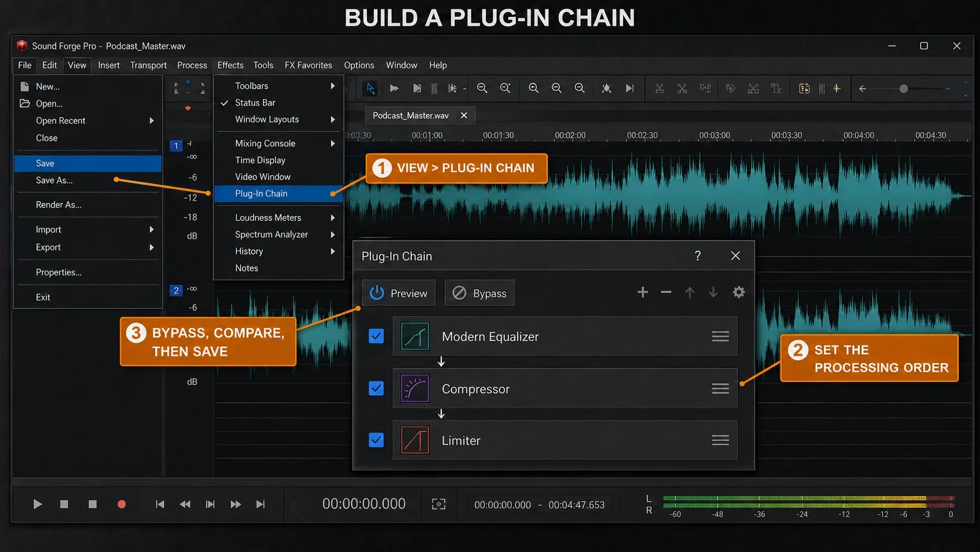The image size is (980, 552).
Task: Move selected plug-in up in chain
Action: 690,292
